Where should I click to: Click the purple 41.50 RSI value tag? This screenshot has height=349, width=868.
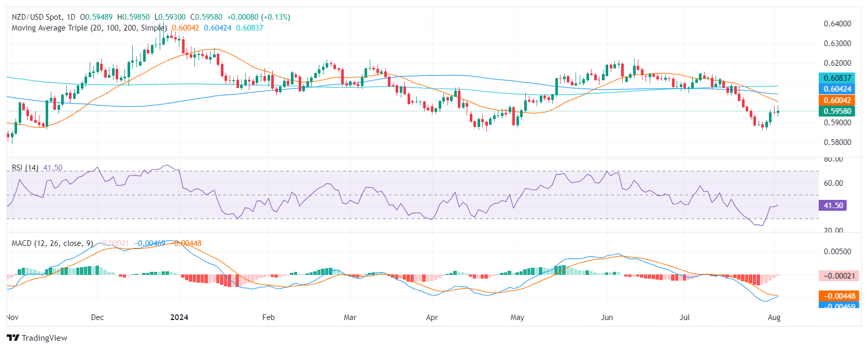pyautogui.click(x=833, y=206)
